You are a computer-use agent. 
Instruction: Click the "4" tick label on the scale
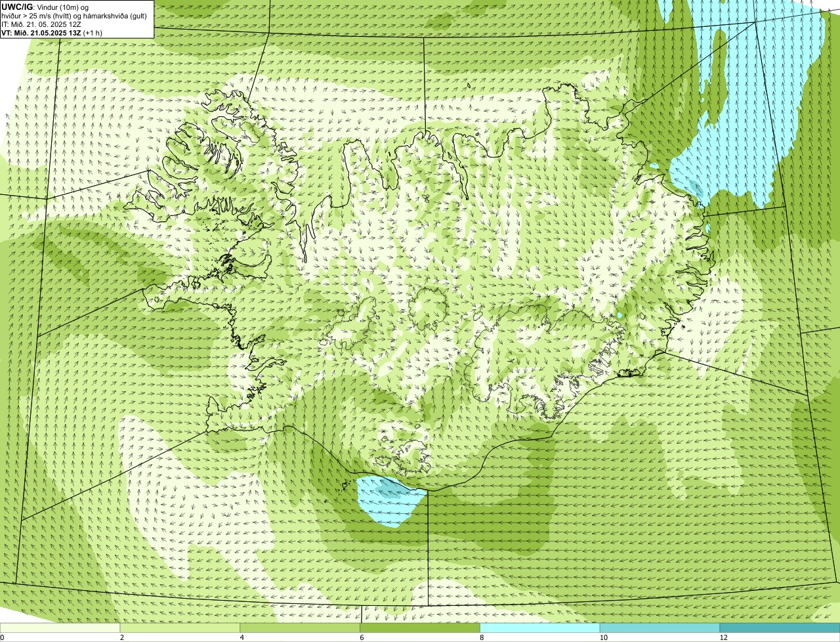pyautogui.click(x=242, y=637)
